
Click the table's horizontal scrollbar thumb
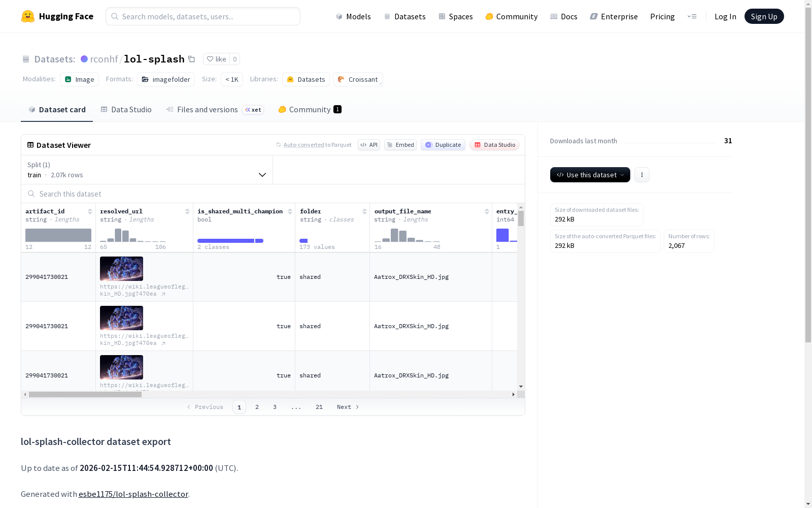coord(85,394)
